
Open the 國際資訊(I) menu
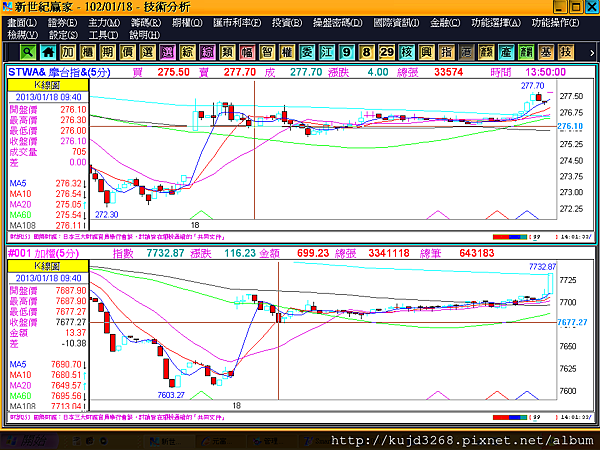(396, 23)
